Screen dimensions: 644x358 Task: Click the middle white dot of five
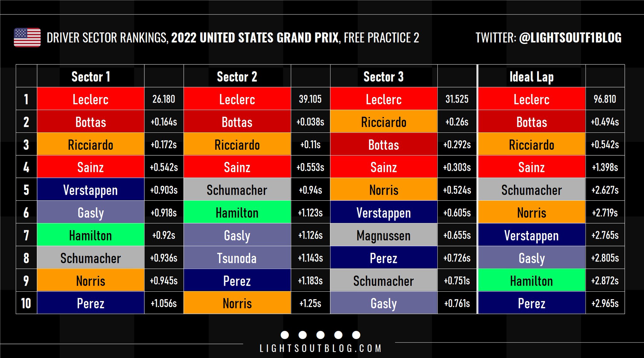click(x=320, y=335)
